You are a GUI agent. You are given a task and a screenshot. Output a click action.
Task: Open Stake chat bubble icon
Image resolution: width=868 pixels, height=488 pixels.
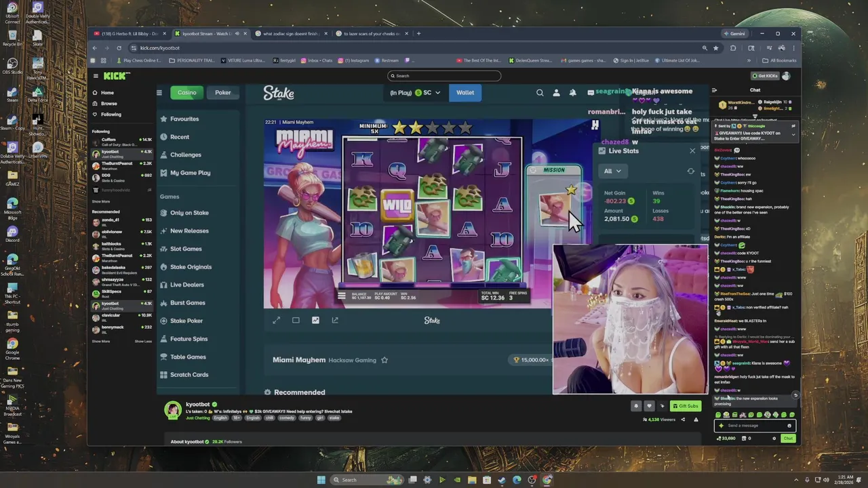pos(590,93)
